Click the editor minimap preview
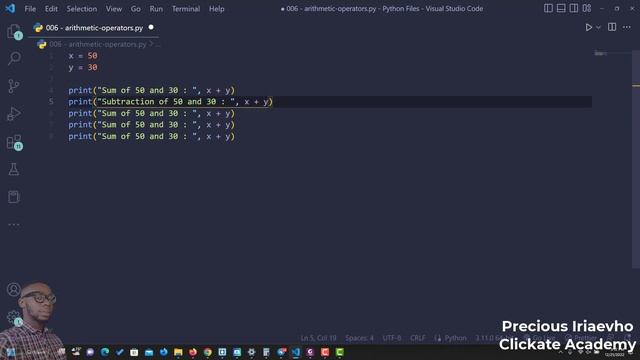The image size is (640, 360). pyautogui.click(x=600, y=53)
